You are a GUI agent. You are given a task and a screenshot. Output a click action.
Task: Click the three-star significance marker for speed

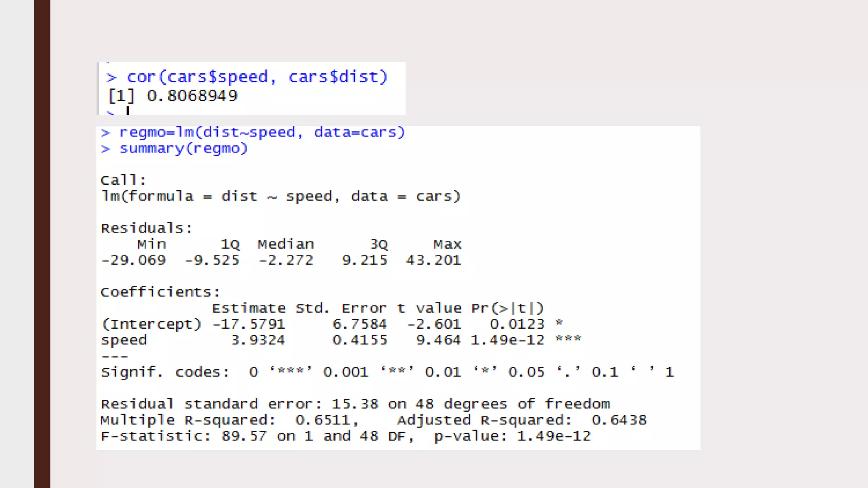568,339
